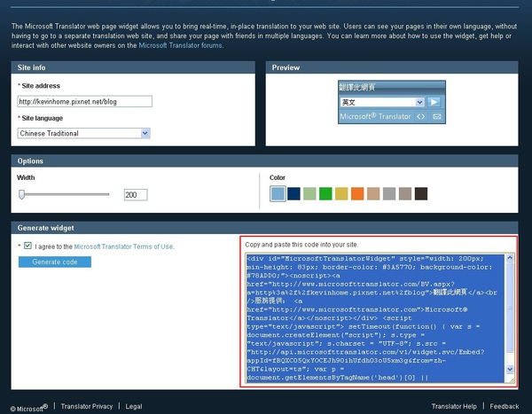Open the preview widget language dropdown
The height and width of the screenshot is (414, 532).
click(x=382, y=102)
